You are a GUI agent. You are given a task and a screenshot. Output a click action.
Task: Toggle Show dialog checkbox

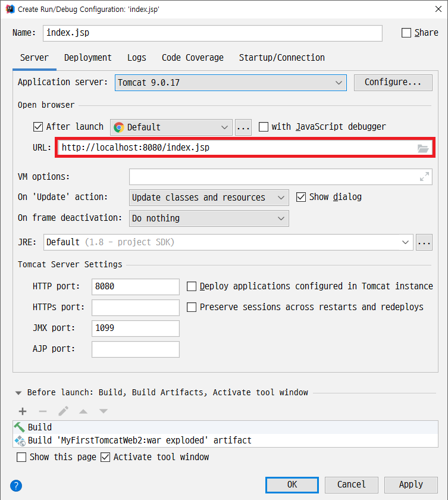(x=301, y=197)
